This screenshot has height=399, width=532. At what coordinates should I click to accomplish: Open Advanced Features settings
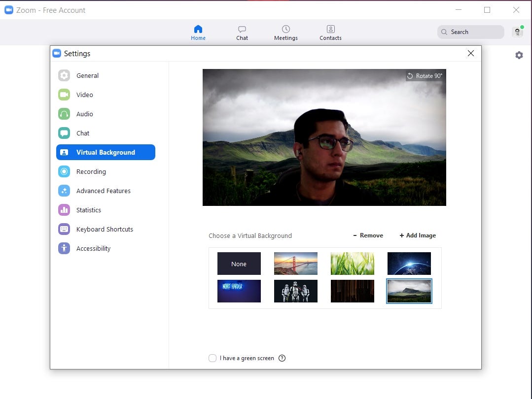(x=64, y=191)
